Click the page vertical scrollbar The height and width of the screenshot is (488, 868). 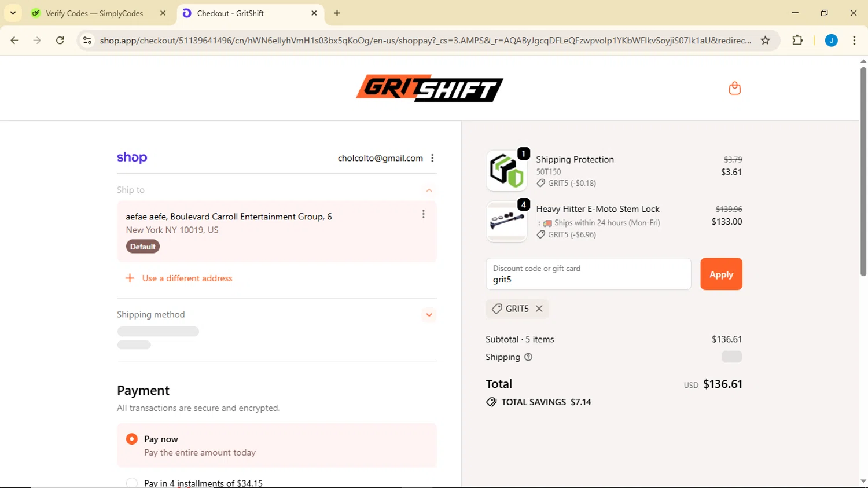click(863, 172)
